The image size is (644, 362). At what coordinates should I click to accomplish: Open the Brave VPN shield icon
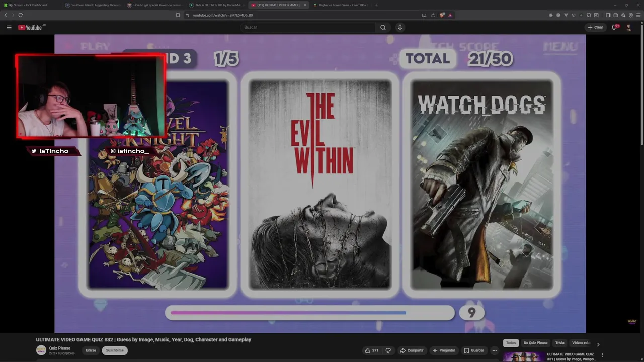pyautogui.click(x=631, y=15)
